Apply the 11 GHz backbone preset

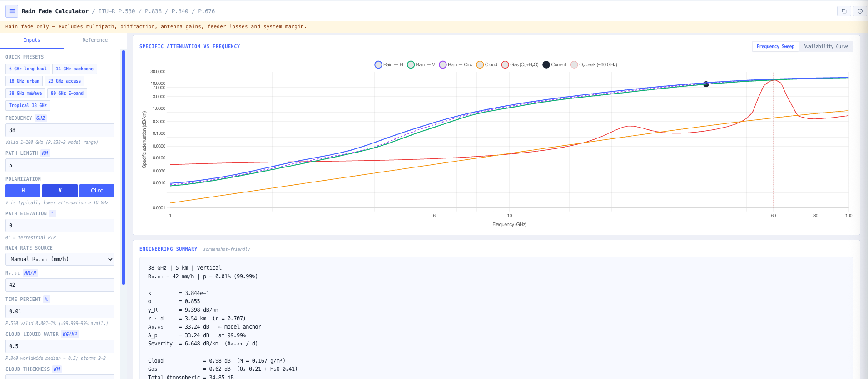(x=74, y=69)
